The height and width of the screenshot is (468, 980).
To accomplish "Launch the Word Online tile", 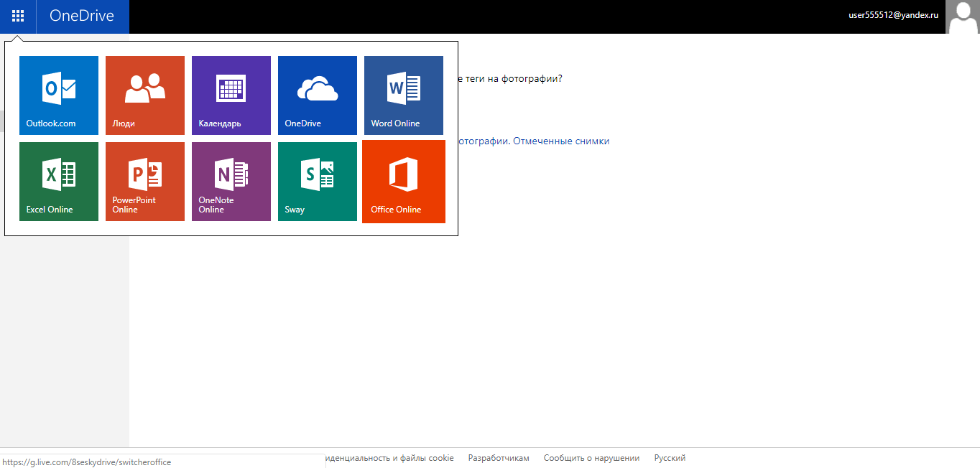I will [x=404, y=95].
